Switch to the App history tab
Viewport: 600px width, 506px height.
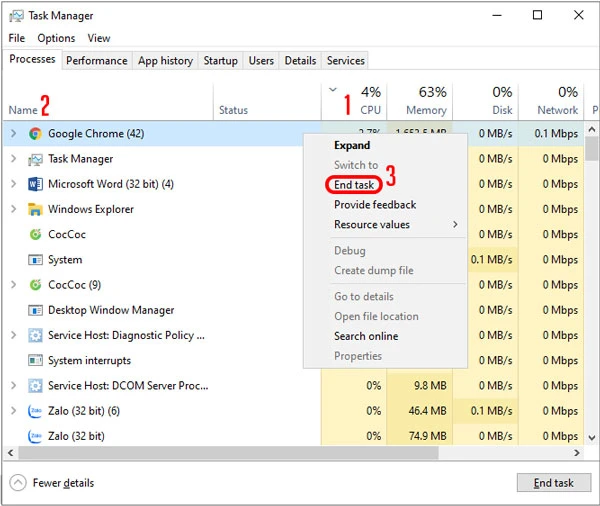pyautogui.click(x=165, y=61)
